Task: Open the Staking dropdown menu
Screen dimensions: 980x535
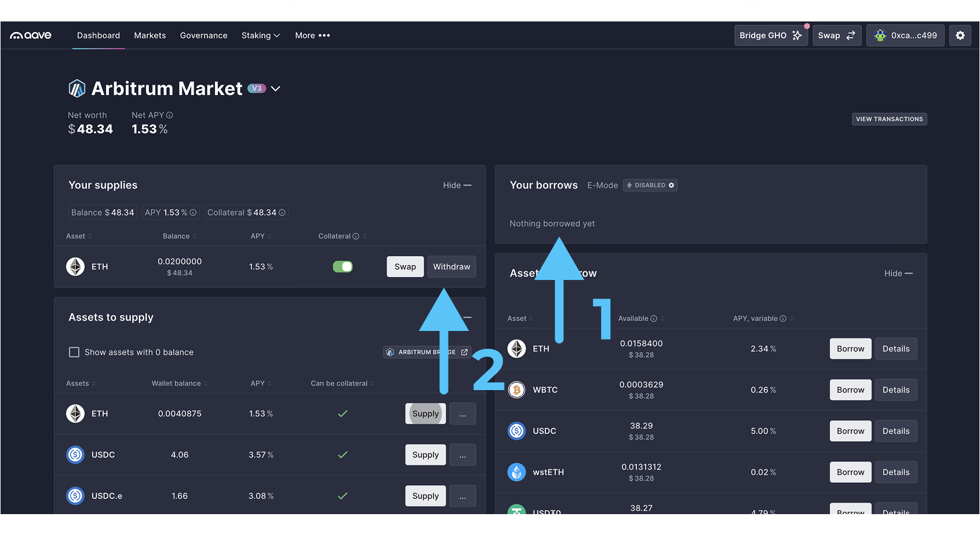Action: click(260, 35)
